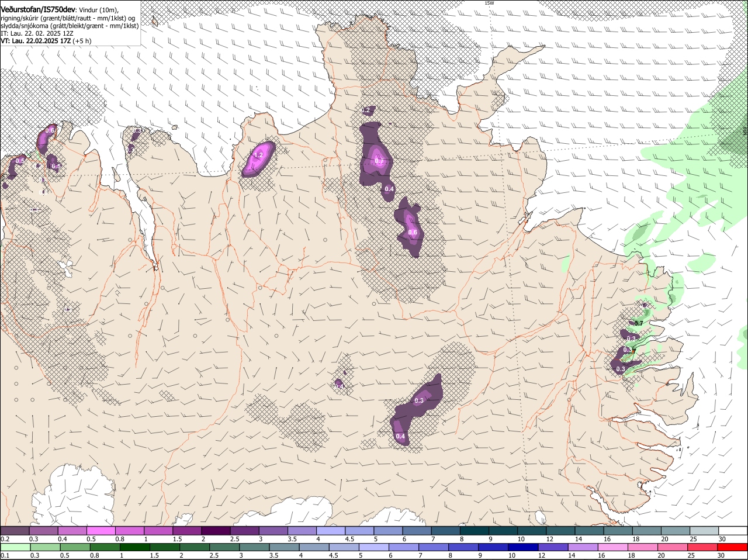Image resolution: width=748 pixels, height=560 pixels.
Task: Click the 1.2 value in bright magenta blob
Action: tap(259, 155)
